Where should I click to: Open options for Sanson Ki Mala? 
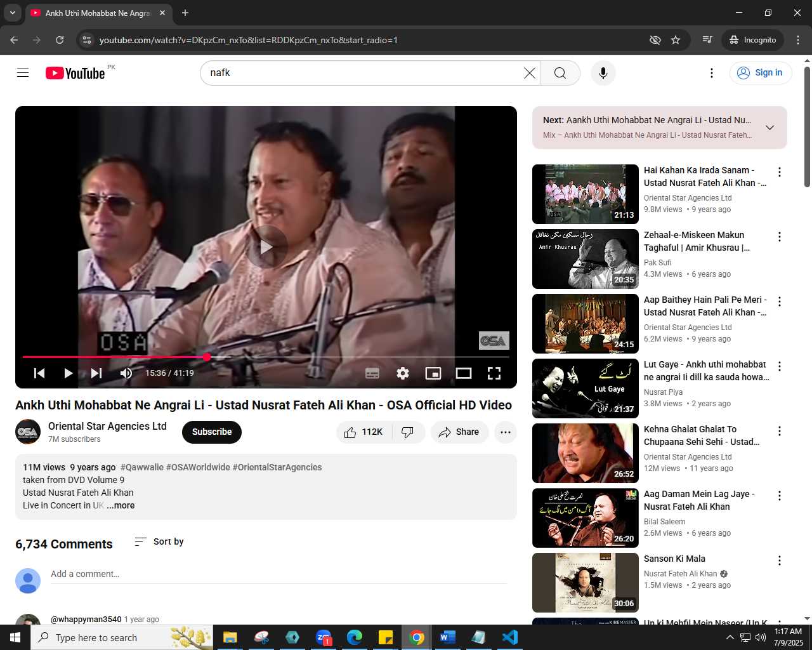[x=780, y=560]
